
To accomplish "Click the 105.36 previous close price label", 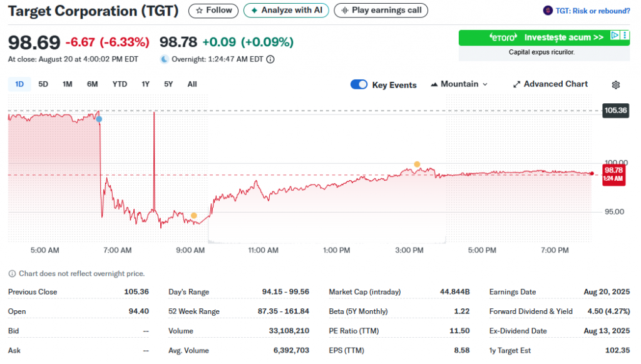I will [x=615, y=110].
